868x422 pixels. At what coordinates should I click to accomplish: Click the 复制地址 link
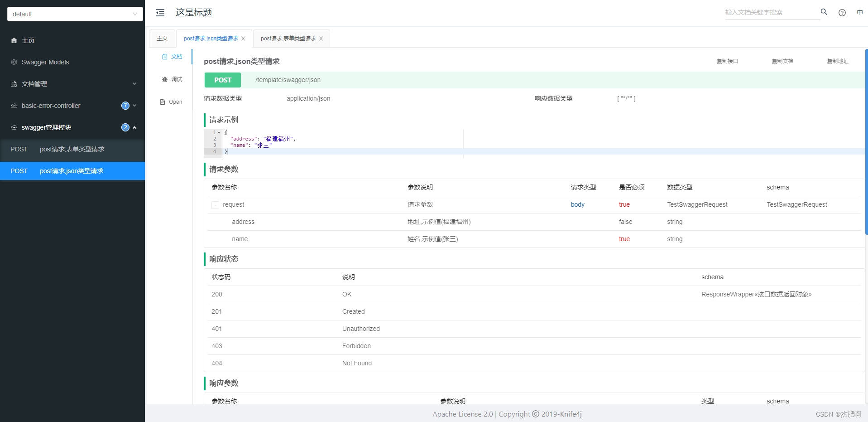coord(837,61)
